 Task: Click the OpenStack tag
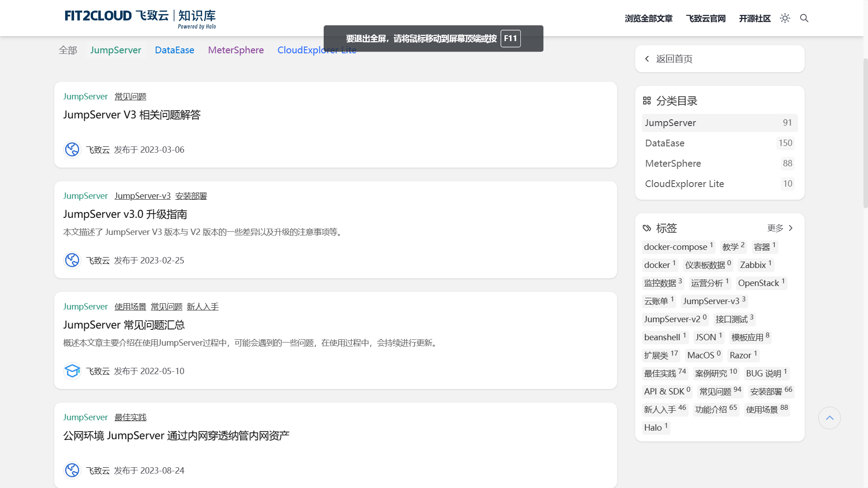761,283
